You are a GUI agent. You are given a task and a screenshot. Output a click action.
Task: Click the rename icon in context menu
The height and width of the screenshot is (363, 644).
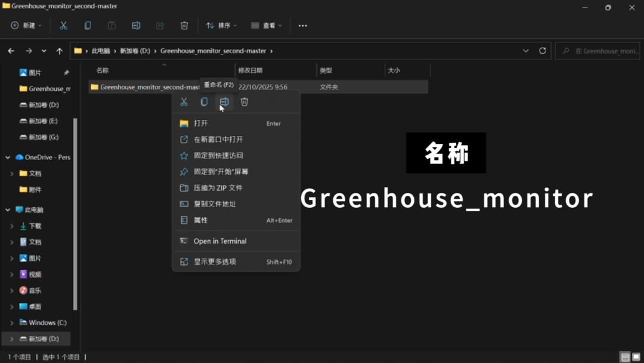coord(224,102)
